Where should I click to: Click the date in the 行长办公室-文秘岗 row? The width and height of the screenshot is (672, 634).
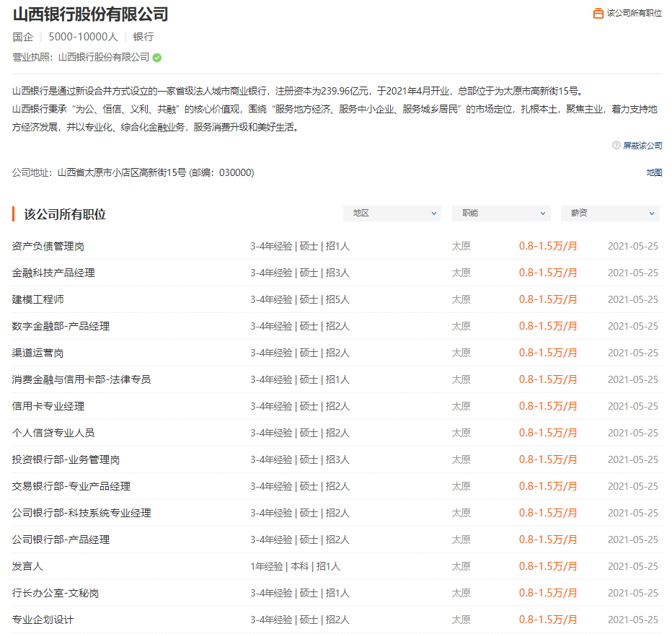click(x=633, y=594)
